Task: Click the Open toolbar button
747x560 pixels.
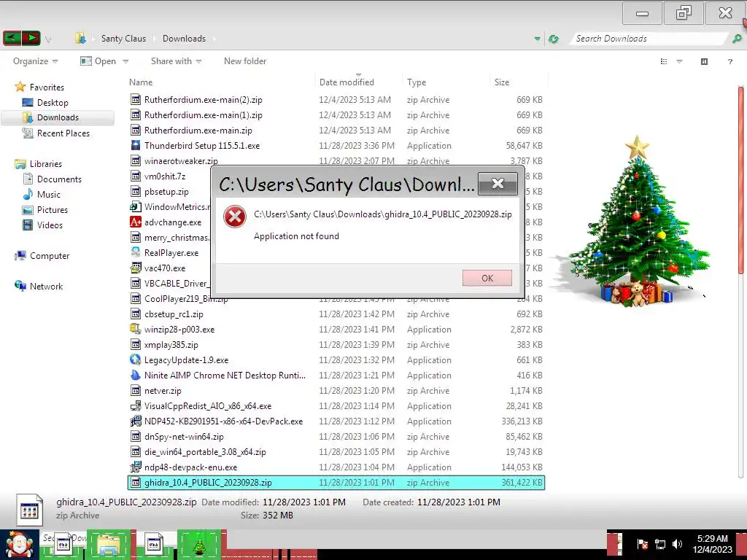Action: (98, 61)
